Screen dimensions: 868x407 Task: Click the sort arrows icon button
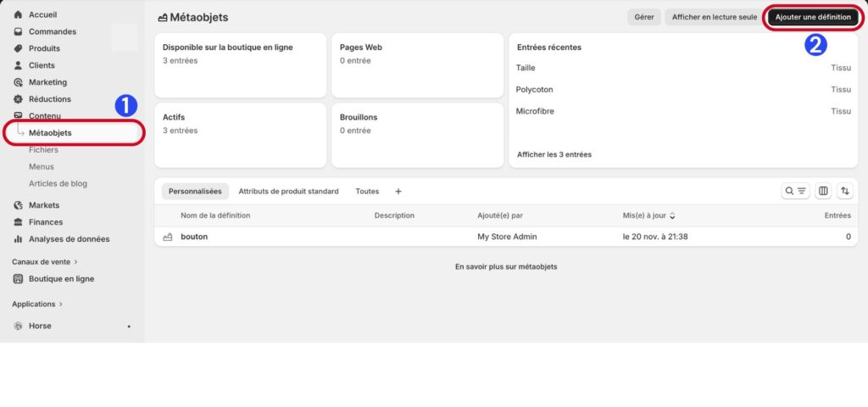click(x=845, y=191)
